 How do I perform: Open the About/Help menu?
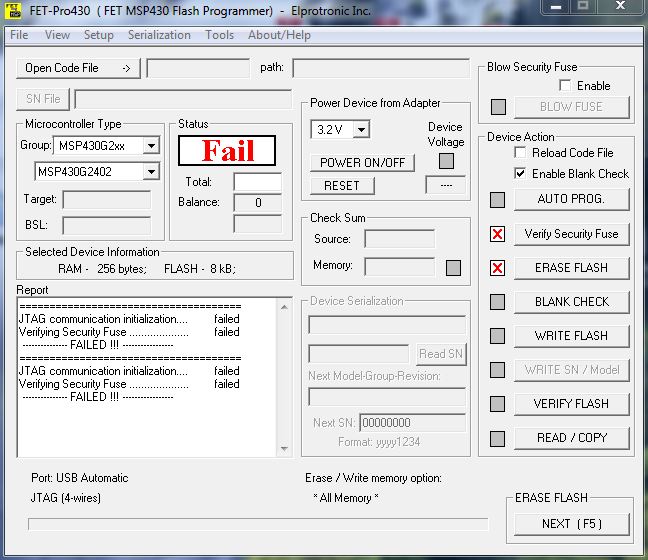[279, 35]
